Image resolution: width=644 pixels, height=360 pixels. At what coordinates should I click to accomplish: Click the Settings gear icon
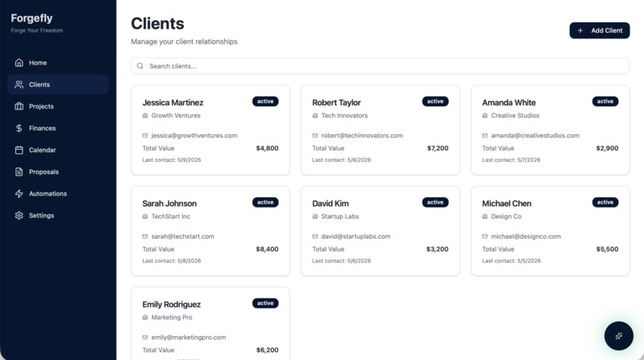(x=19, y=215)
